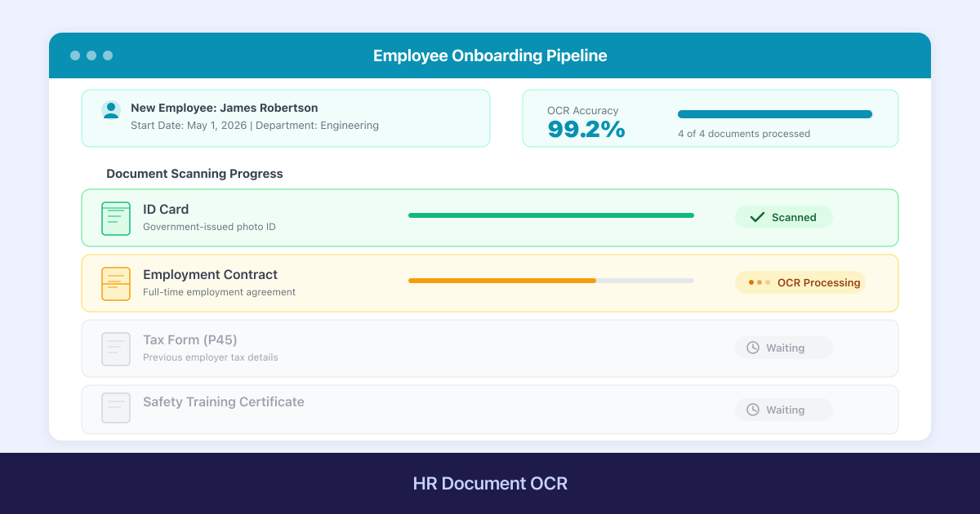Open the Document Scanning Progress section
Viewport: 980px width, 514px height.
pyautogui.click(x=194, y=174)
